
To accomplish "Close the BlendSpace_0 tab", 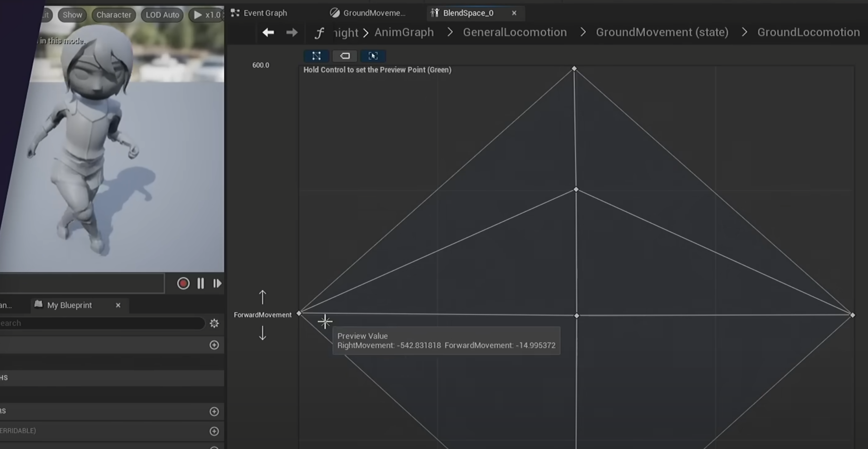I will 514,13.
